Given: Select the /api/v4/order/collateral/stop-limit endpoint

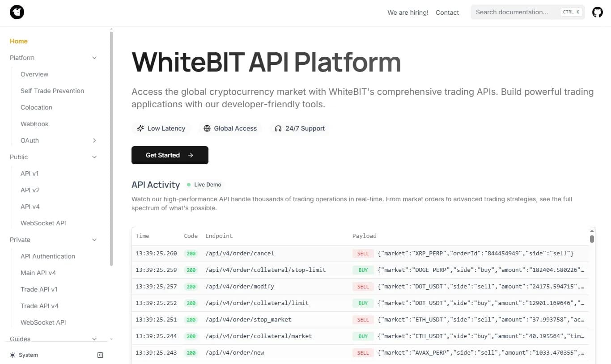Looking at the screenshot, I should point(266,270).
